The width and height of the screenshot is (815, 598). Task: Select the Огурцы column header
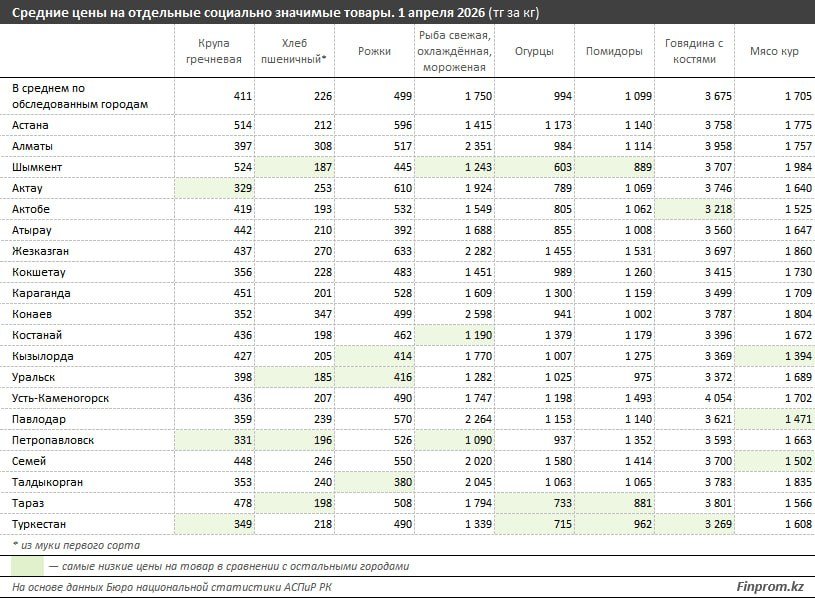point(534,53)
